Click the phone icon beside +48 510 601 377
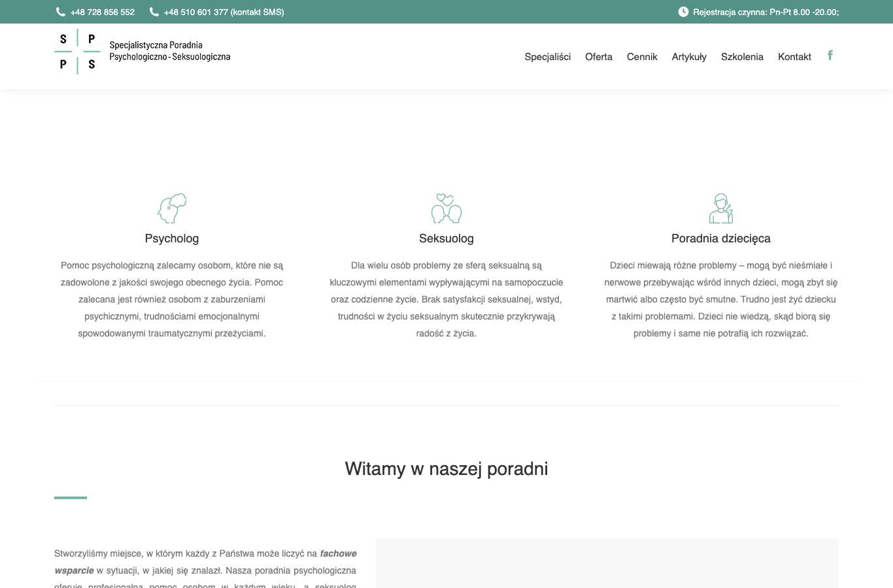Image resolution: width=893 pixels, height=588 pixels. pos(154,12)
